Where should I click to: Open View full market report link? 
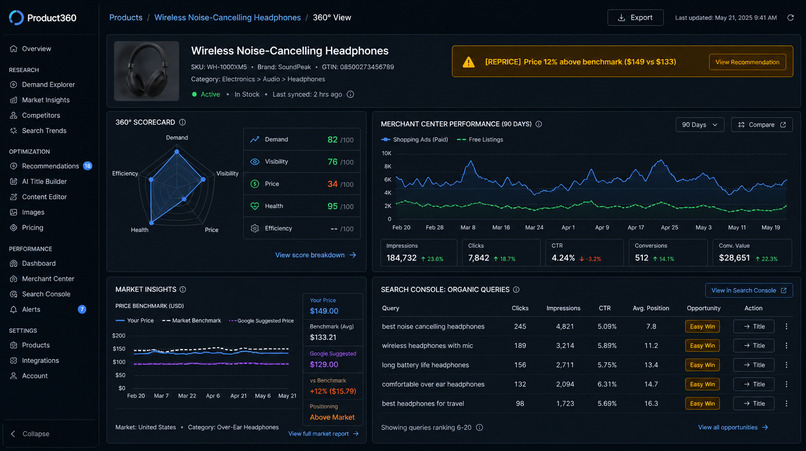tap(323, 434)
